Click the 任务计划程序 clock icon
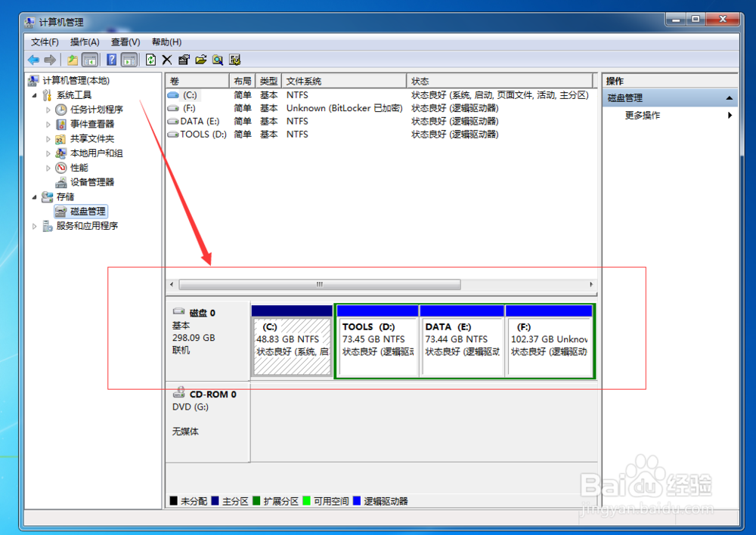This screenshot has width=756, height=535. [60, 110]
